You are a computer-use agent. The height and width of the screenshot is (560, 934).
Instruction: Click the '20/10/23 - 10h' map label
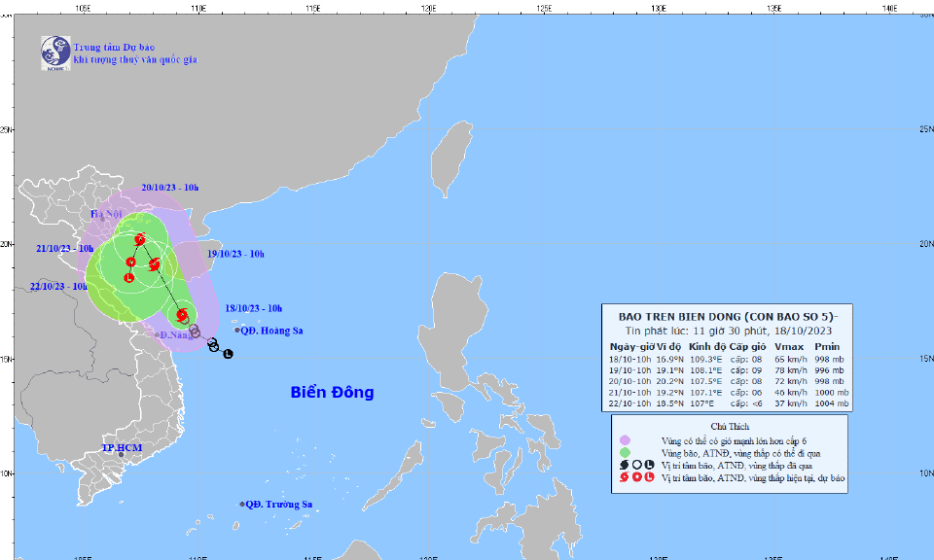169,188
